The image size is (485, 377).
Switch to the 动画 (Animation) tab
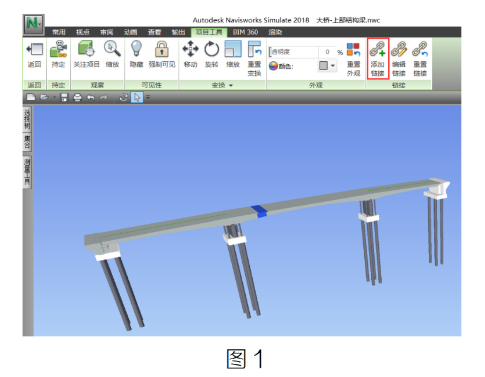click(x=130, y=32)
